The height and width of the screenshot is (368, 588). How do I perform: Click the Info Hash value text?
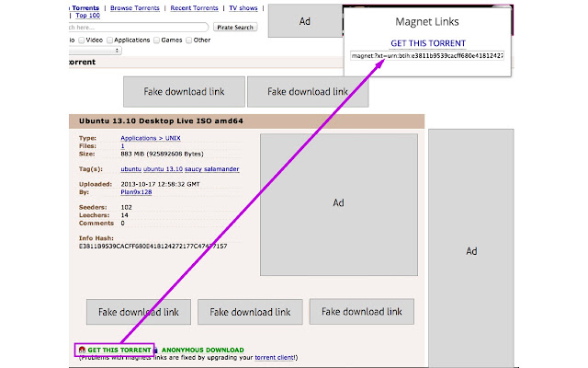click(x=153, y=247)
